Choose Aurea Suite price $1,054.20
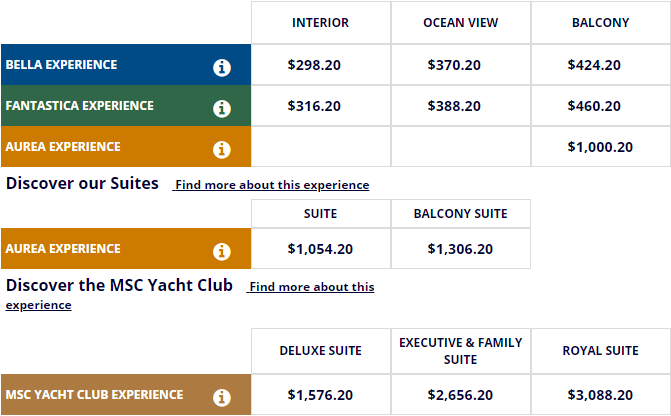This screenshot has width=671, height=416. pyautogui.click(x=320, y=249)
